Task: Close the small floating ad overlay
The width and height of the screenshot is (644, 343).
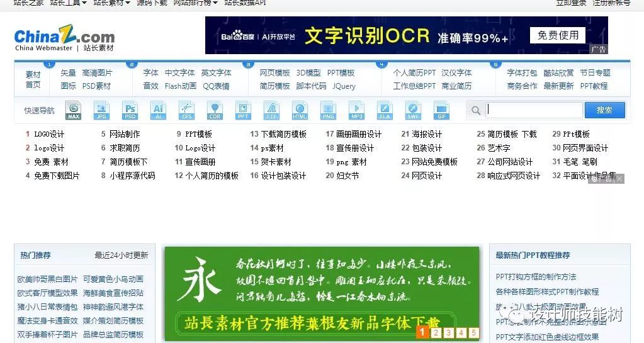Action: point(620,179)
